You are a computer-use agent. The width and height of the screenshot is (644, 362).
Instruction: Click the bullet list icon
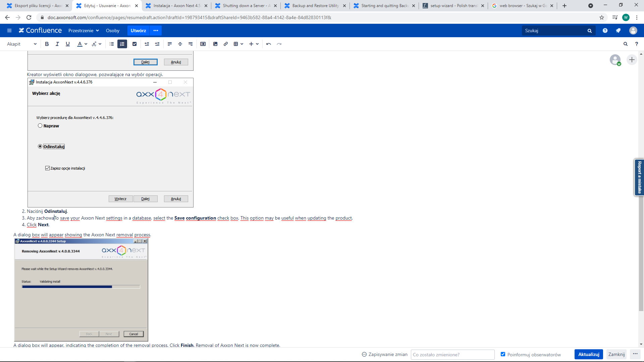coord(112,44)
